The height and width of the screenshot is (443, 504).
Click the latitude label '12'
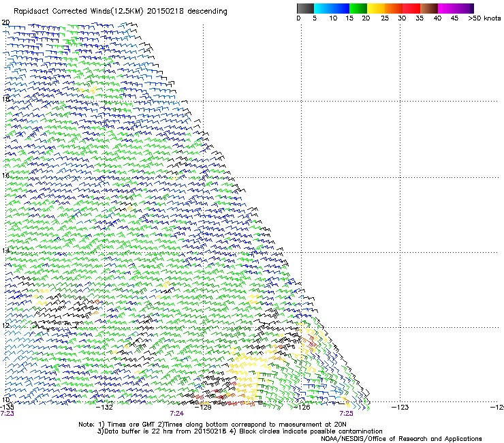(x=5, y=325)
